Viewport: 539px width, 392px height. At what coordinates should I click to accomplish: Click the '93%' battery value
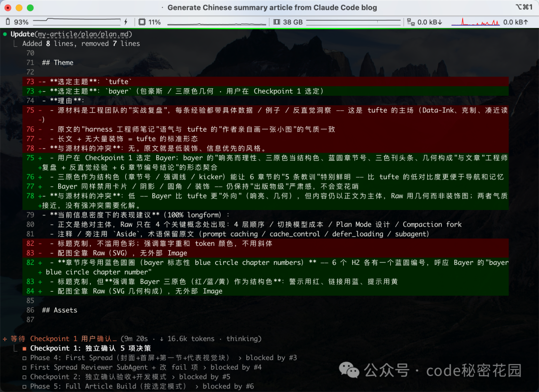(21, 22)
